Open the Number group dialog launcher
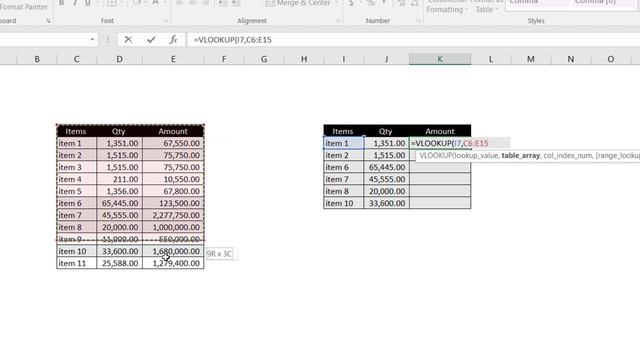640x360 pixels. coord(418,21)
